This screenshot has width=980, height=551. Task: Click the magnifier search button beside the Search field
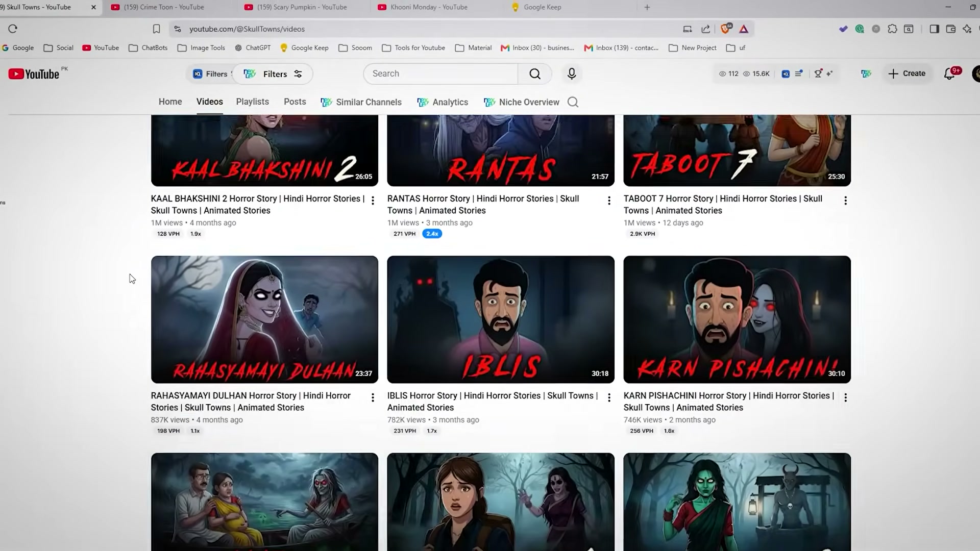click(x=534, y=74)
